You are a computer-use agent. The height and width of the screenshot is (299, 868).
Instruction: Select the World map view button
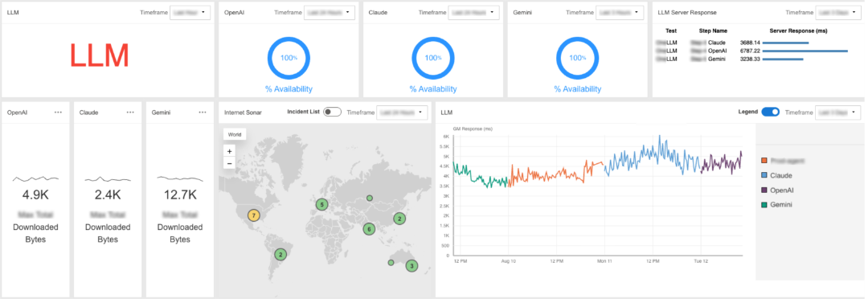point(235,134)
